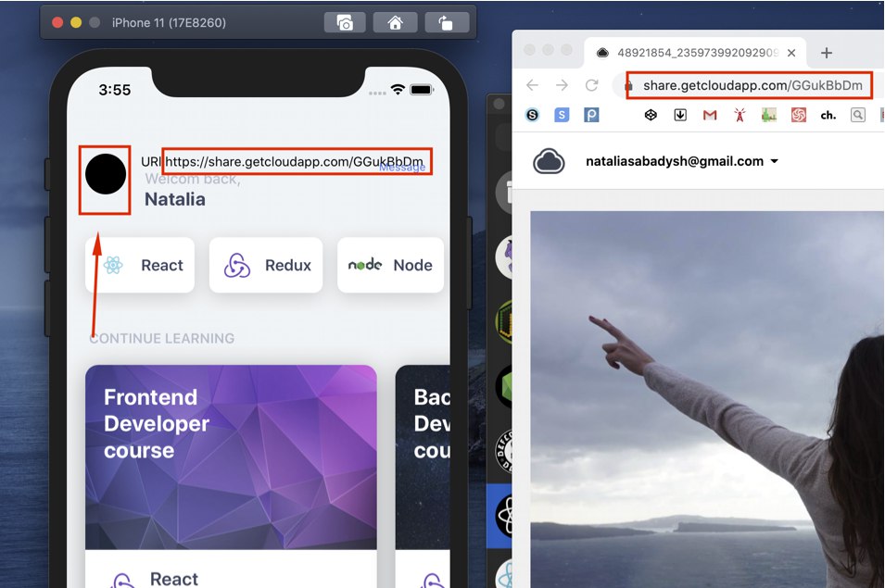Viewport: 885px width, 588px height.
Task: Open the React topic card
Action: pyautogui.click(x=140, y=265)
